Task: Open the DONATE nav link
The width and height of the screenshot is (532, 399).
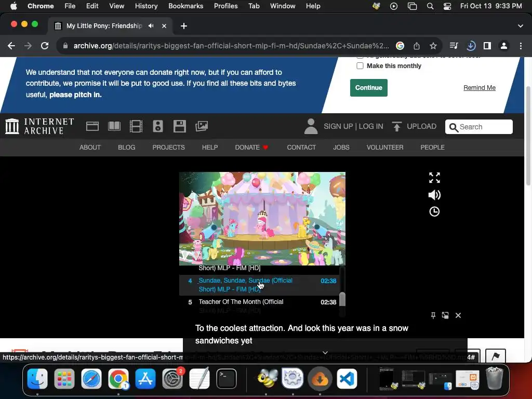Action: click(x=251, y=147)
